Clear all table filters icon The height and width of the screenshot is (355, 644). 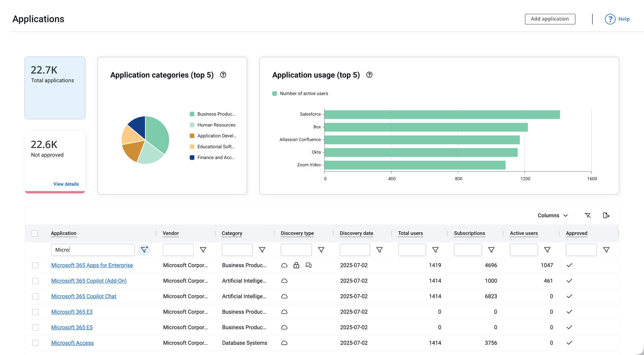point(588,216)
